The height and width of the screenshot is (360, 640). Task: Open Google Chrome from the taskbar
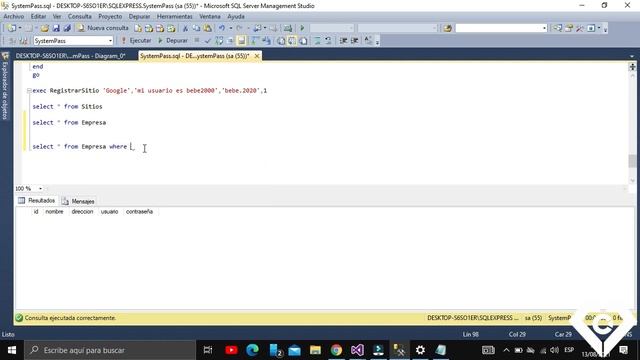[336, 350]
